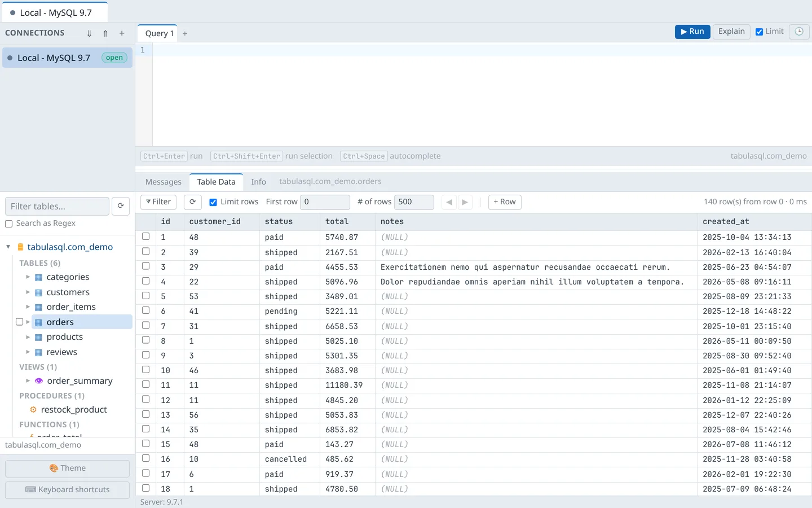Collapse the tabulasql.com_demo database node
This screenshot has height=508, width=812.
click(8, 247)
